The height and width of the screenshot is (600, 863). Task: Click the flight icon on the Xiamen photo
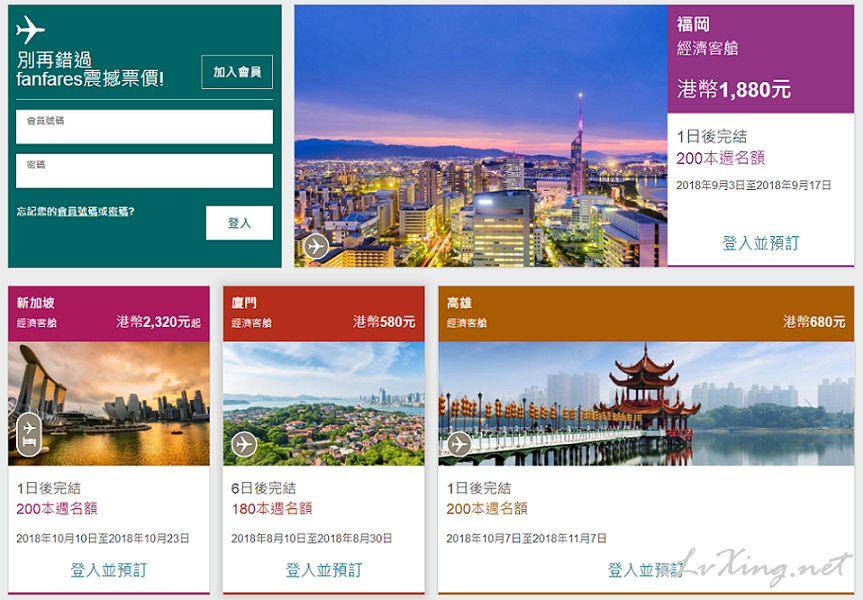click(244, 444)
